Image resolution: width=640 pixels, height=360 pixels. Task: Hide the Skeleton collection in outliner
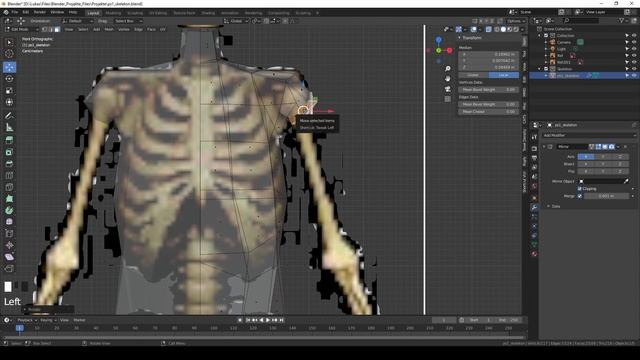pyautogui.click(x=634, y=69)
